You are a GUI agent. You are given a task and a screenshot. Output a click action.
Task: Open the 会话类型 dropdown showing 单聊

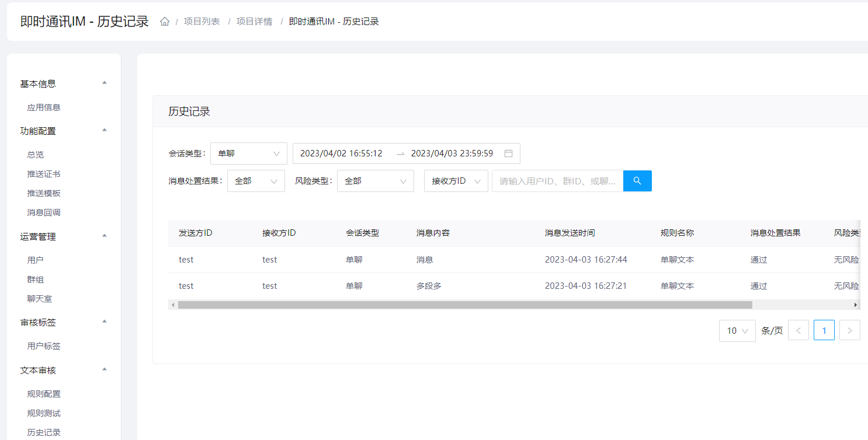pyautogui.click(x=248, y=153)
